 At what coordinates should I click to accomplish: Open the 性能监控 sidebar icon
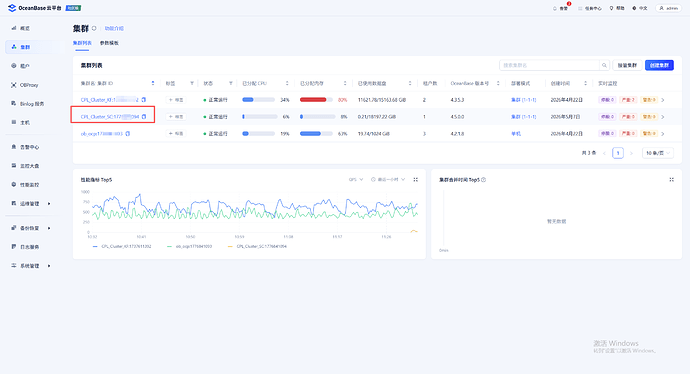[14, 185]
